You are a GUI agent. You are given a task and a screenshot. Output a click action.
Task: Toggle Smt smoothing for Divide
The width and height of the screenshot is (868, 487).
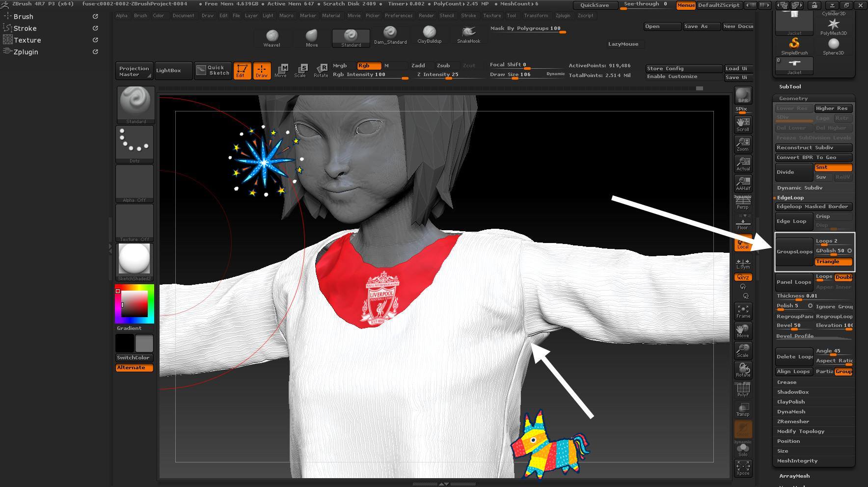point(833,167)
